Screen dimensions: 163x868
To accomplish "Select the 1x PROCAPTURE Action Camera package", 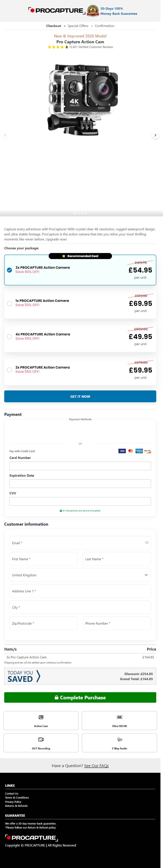I will (x=10, y=303).
